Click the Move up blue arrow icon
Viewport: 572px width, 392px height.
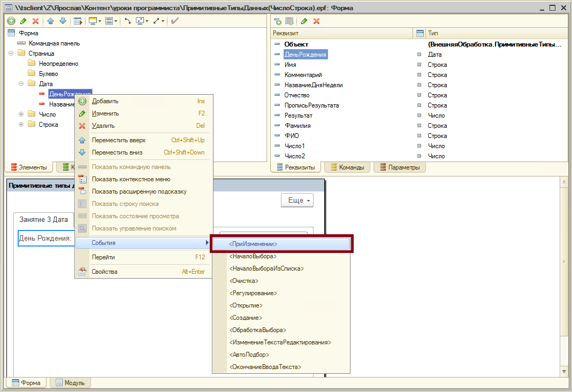[x=51, y=21]
